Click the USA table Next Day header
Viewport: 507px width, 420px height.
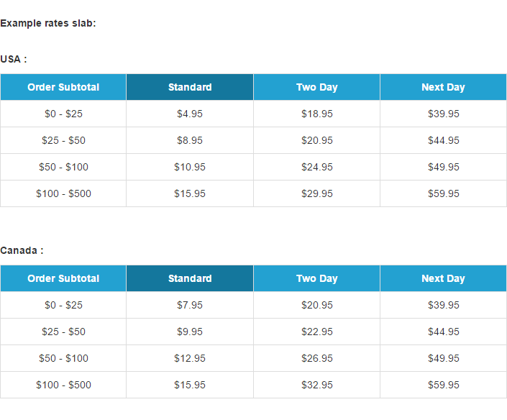coord(443,87)
